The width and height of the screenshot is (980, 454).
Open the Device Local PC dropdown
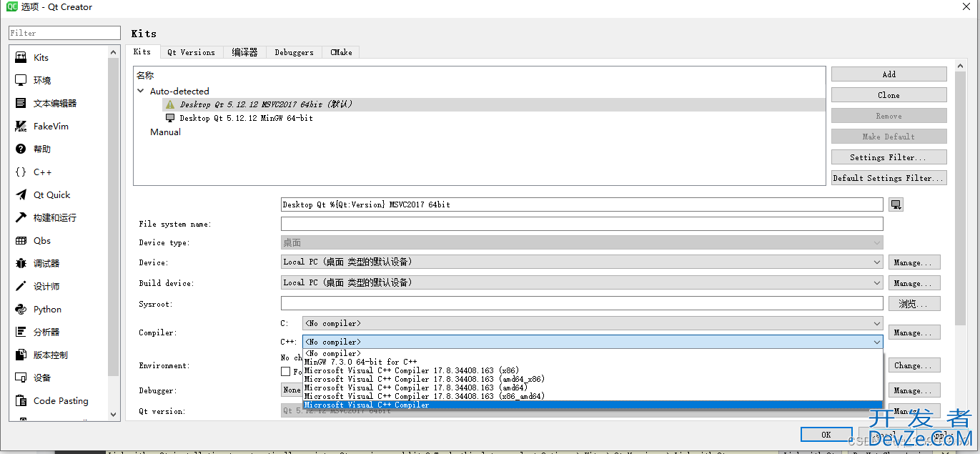(x=582, y=262)
